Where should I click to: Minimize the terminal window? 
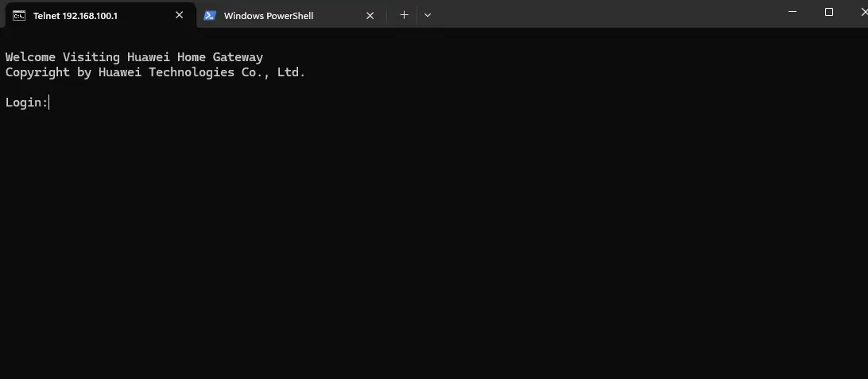[792, 12]
